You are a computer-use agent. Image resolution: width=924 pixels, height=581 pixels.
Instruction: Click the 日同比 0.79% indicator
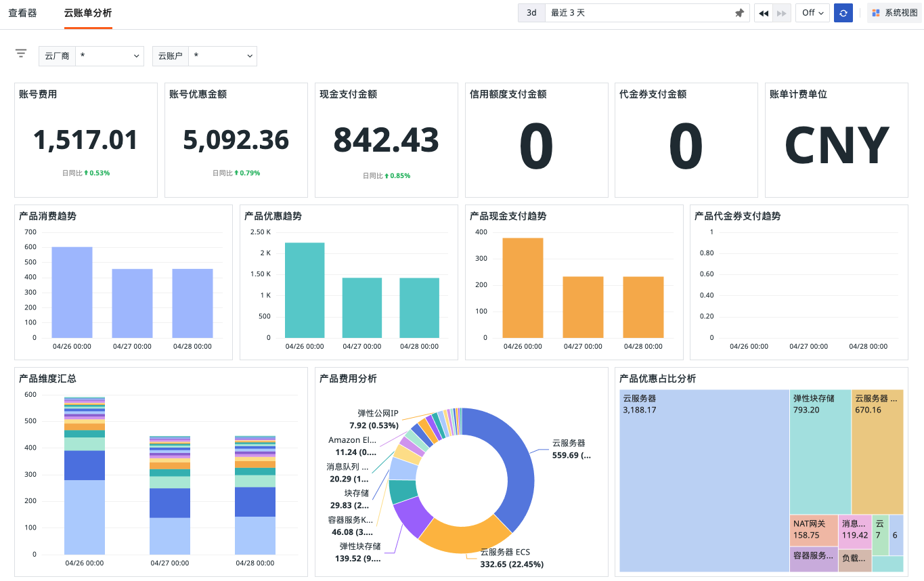[236, 173]
